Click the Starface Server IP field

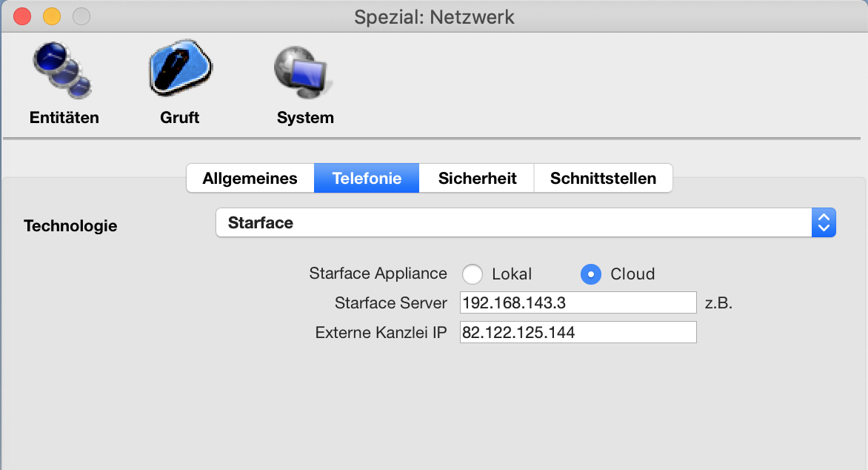click(578, 302)
